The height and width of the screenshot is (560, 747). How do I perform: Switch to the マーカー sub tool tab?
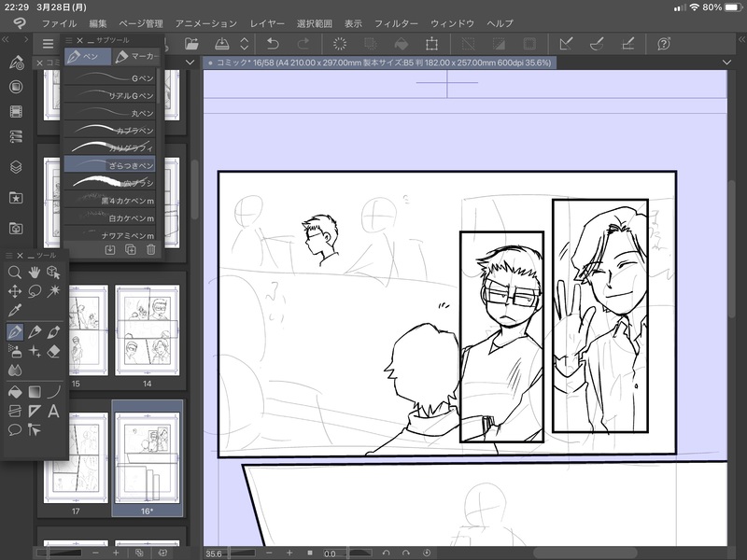[136, 56]
